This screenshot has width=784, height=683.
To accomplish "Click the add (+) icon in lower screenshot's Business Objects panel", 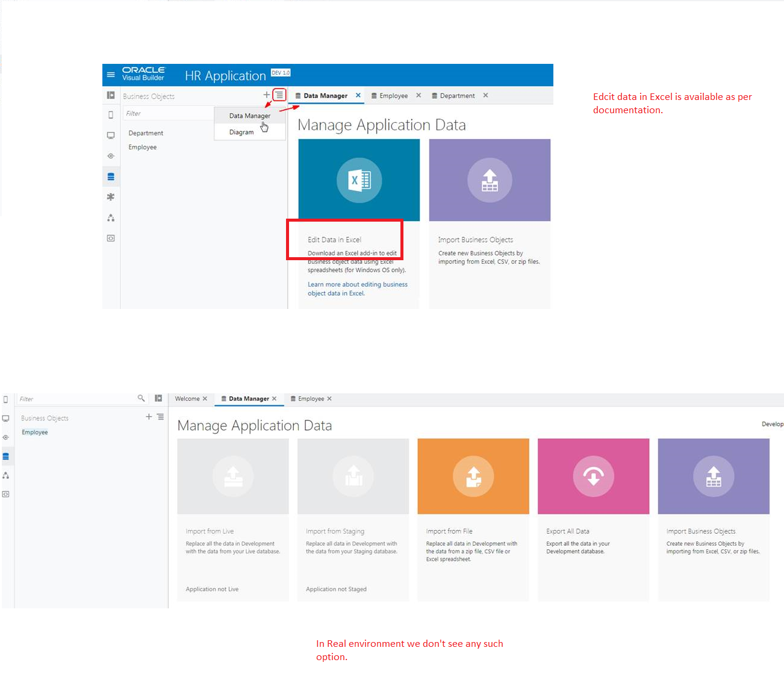I will pos(149,417).
